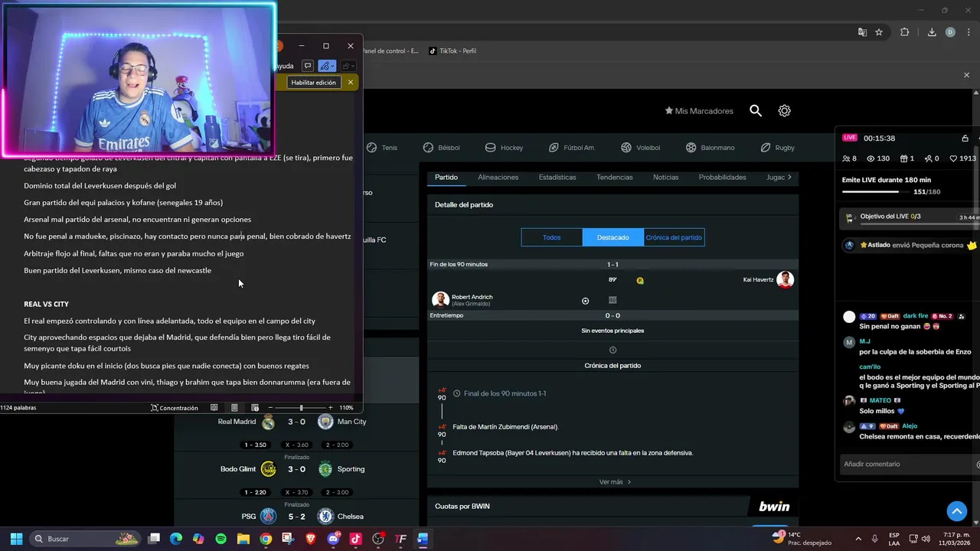
Task: Click the viewers eye count 130
Action: pyautogui.click(x=877, y=158)
